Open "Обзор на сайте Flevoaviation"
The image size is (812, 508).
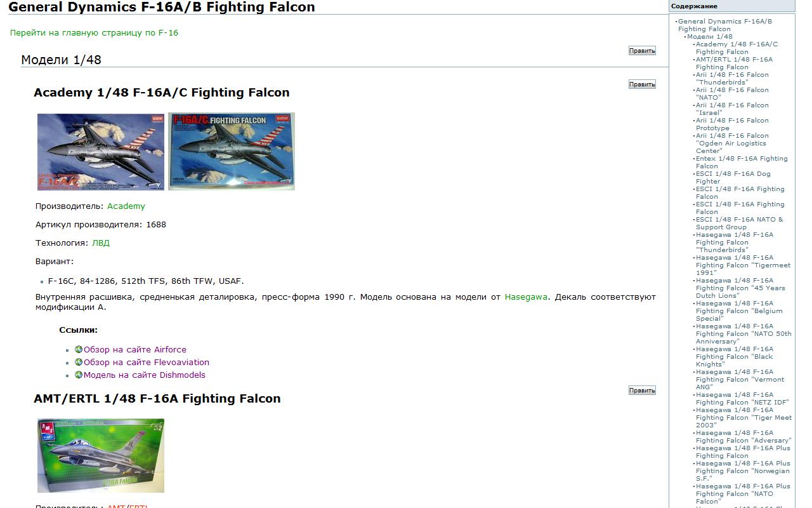click(x=145, y=362)
